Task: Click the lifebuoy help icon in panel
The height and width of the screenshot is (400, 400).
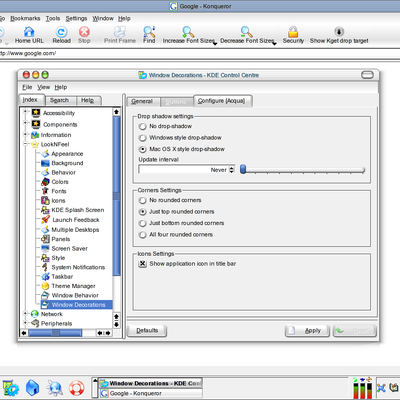Action: tap(76, 388)
